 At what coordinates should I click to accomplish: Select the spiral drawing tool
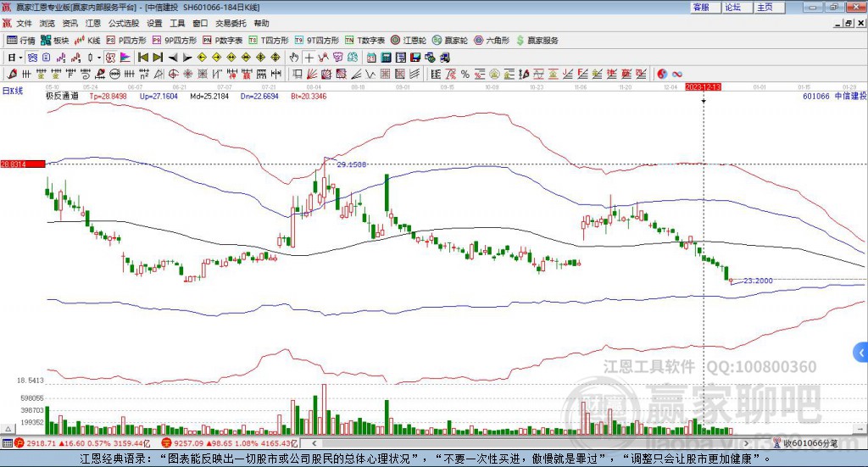pyautogui.click(x=86, y=74)
